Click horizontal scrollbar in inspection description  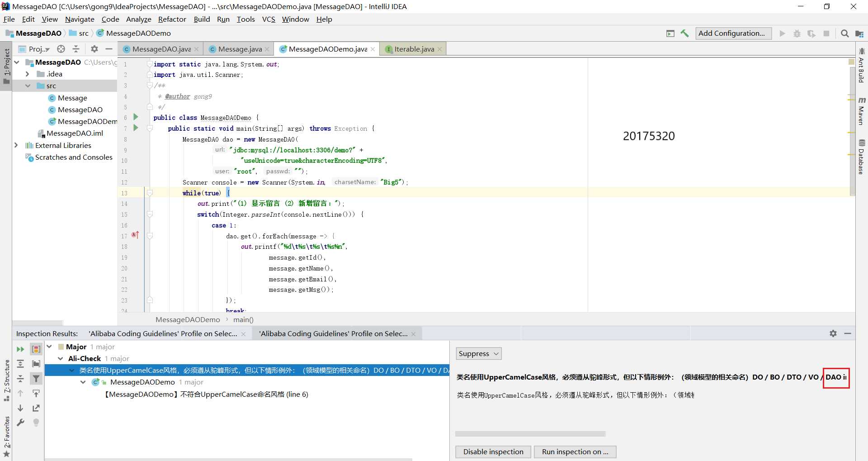click(530, 434)
